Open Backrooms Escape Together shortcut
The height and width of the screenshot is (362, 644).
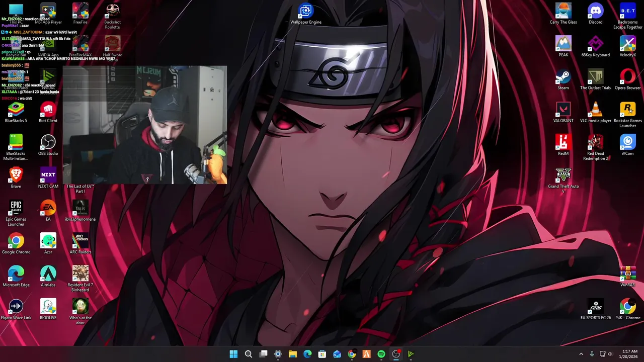click(x=627, y=17)
